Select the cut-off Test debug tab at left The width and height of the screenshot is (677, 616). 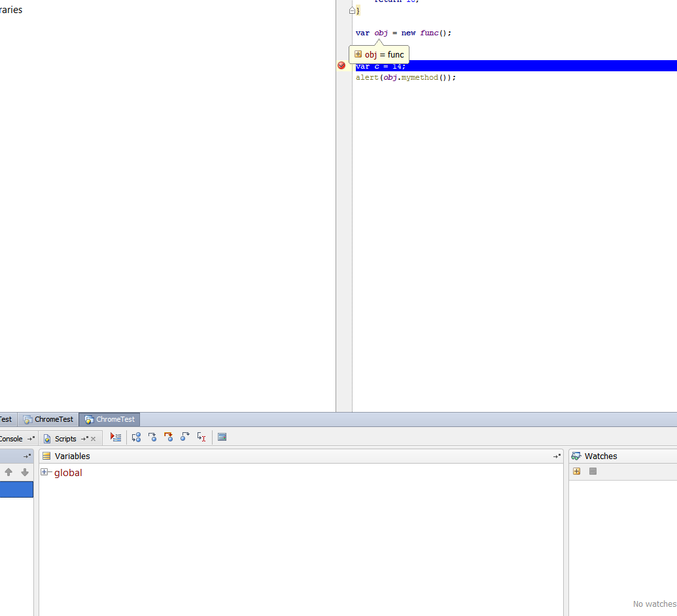pyautogui.click(x=8, y=419)
